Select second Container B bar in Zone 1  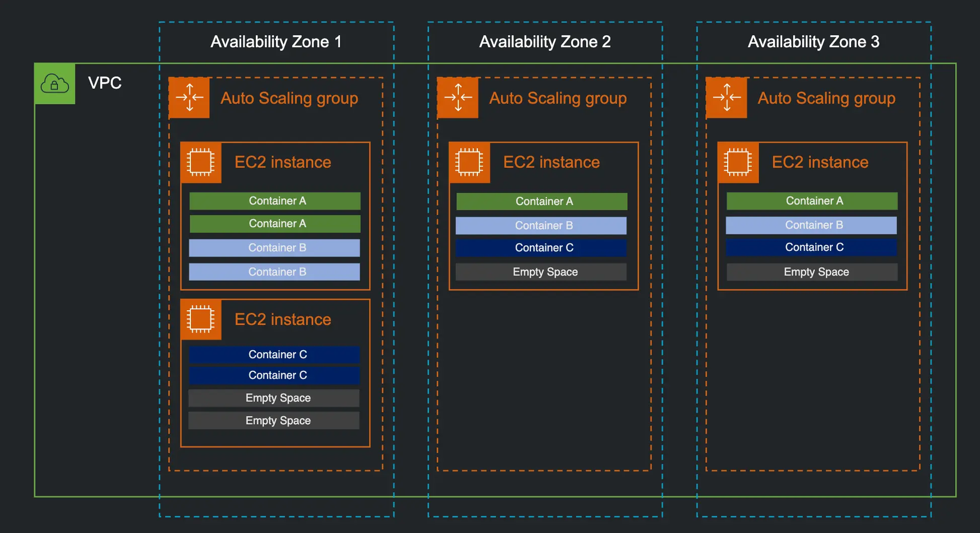point(274,272)
